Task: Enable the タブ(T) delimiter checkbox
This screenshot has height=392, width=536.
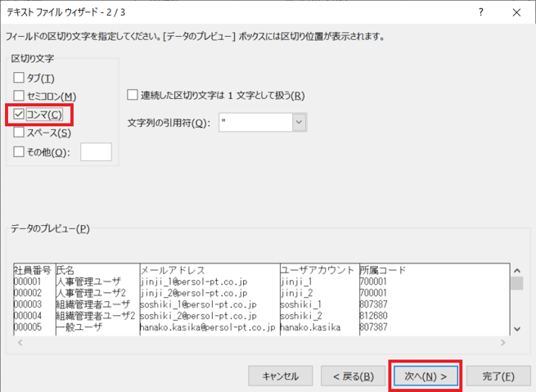Action: click(19, 78)
